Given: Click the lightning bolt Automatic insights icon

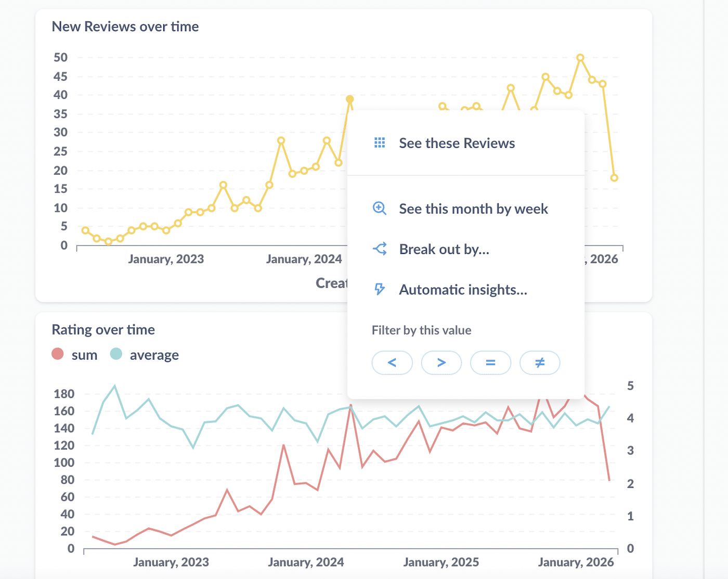Looking at the screenshot, I should pos(380,289).
